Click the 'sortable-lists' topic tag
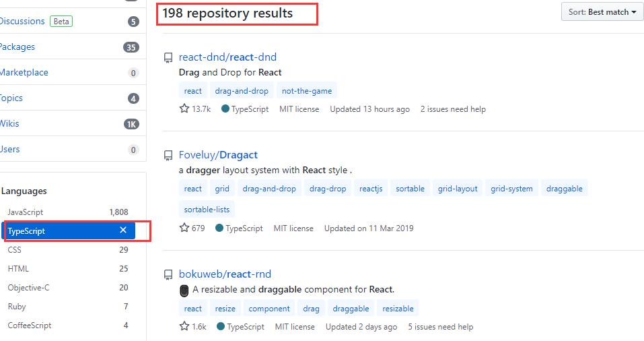 click(x=207, y=210)
